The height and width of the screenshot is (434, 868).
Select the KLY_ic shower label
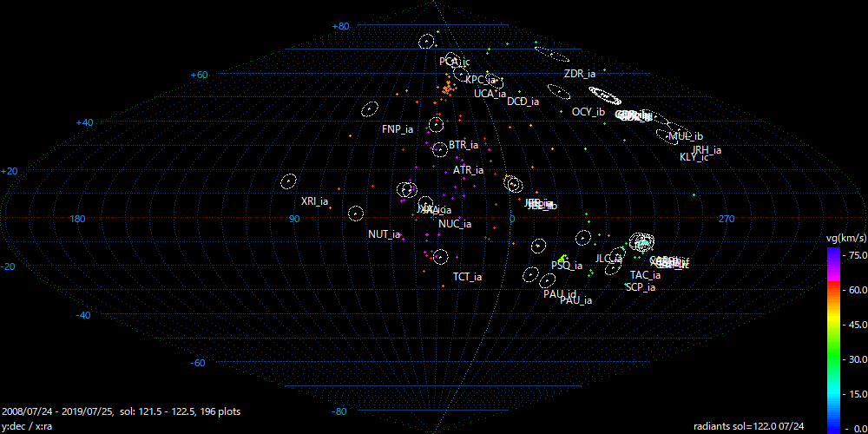click(694, 157)
